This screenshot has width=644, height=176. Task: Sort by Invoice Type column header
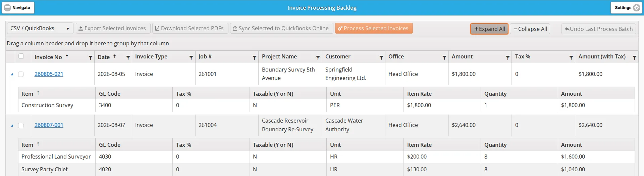point(151,56)
